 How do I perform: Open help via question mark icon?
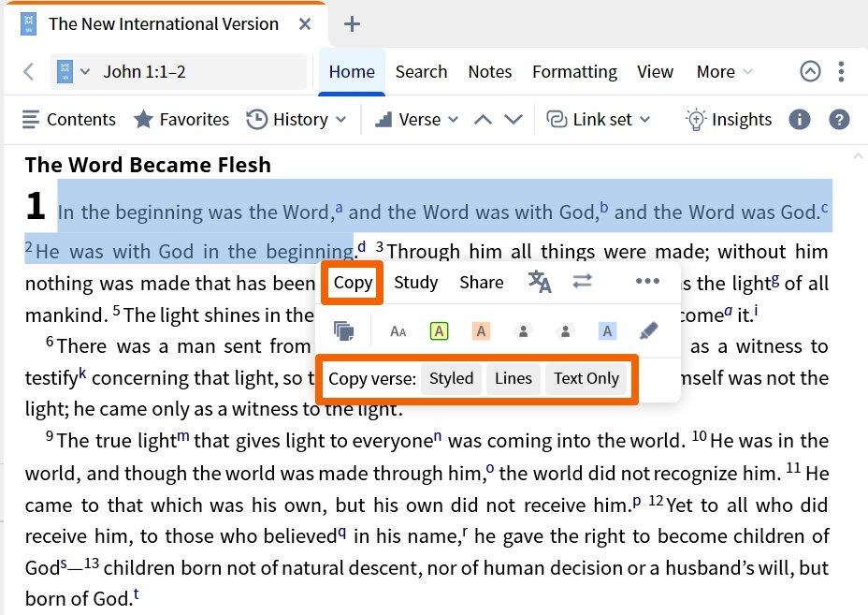pyautogui.click(x=839, y=119)
